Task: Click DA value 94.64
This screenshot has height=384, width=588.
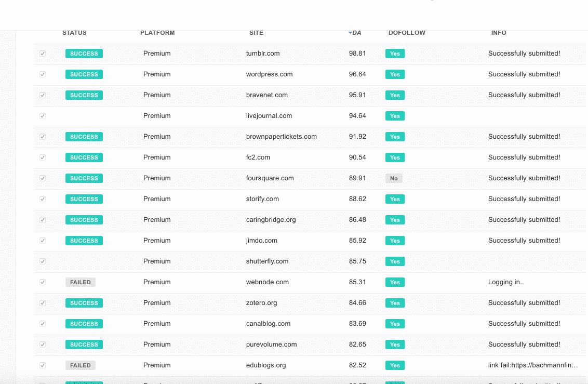Action: (x=357, y=116)
